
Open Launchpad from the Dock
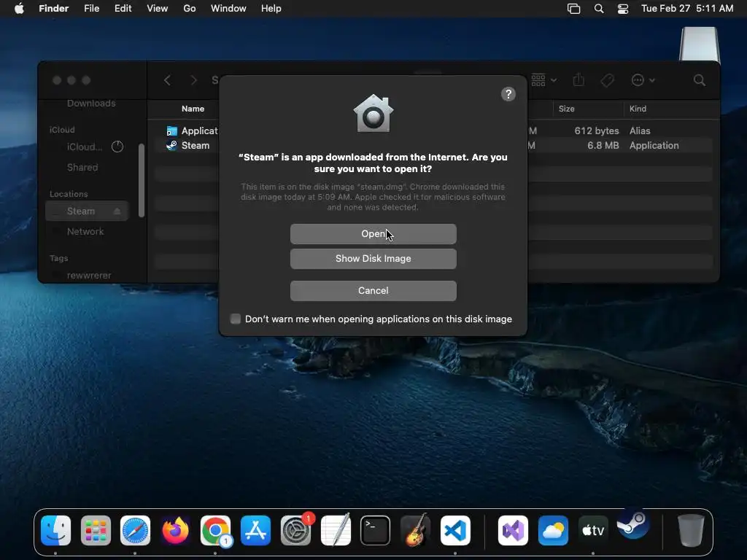96,530
